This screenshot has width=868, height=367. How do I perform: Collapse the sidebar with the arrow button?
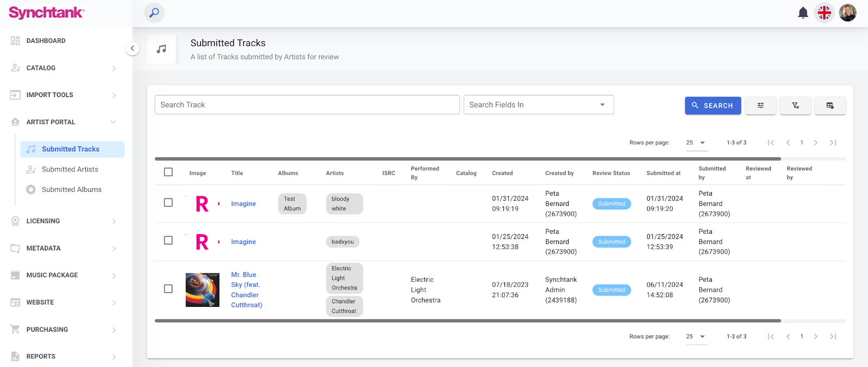132,48
